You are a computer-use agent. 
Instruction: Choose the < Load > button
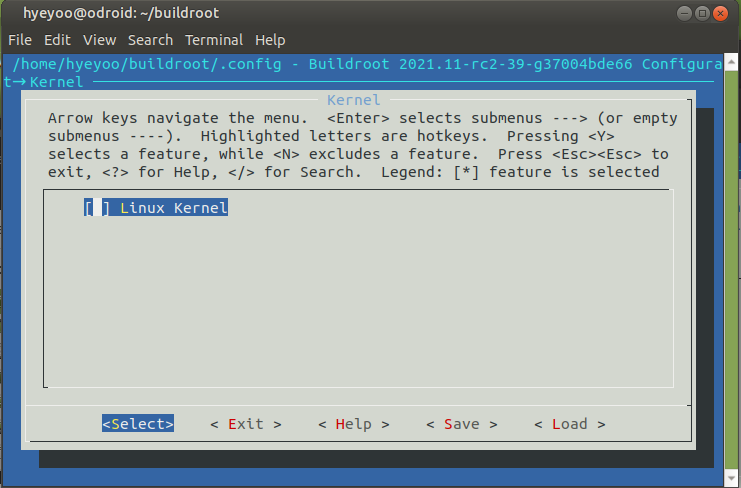[x=570, y=424]
